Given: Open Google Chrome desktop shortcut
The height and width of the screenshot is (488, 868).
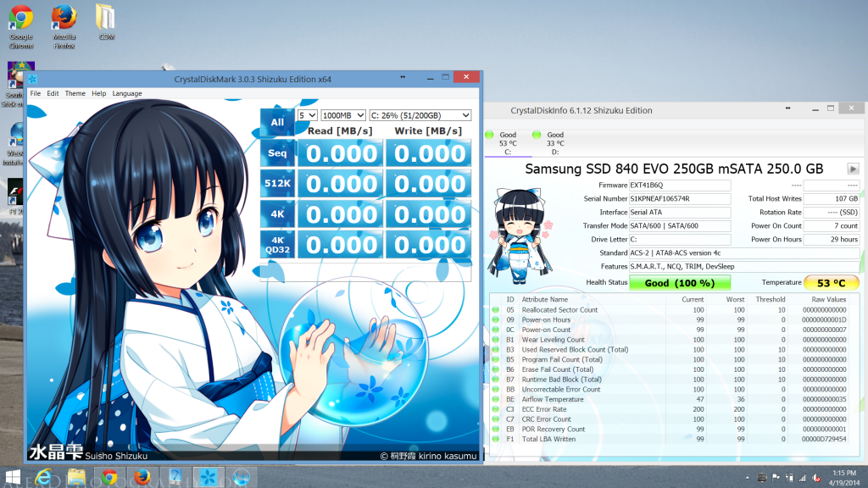Looking at the screenshot, I should coord(21,25).
